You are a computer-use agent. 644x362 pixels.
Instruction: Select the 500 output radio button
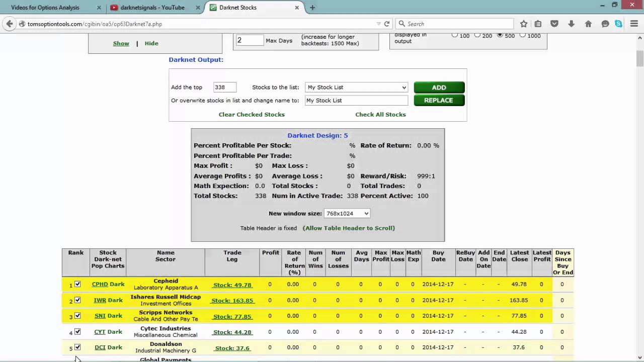[x=500, y=35]
